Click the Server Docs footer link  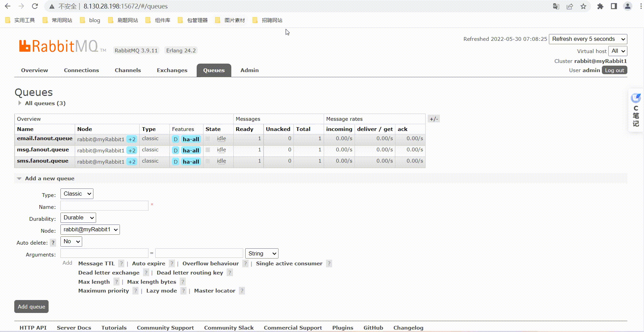[74, 328]
